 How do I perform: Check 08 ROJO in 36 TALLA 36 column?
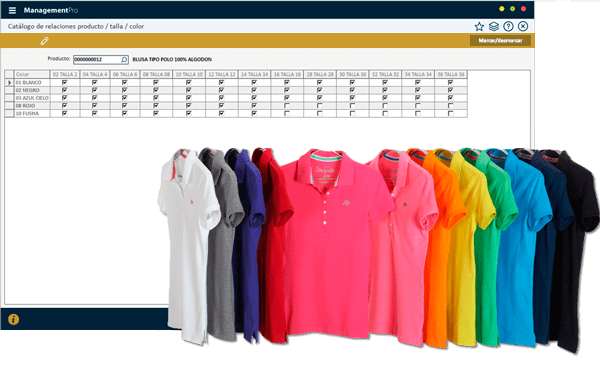coord(450,105)
